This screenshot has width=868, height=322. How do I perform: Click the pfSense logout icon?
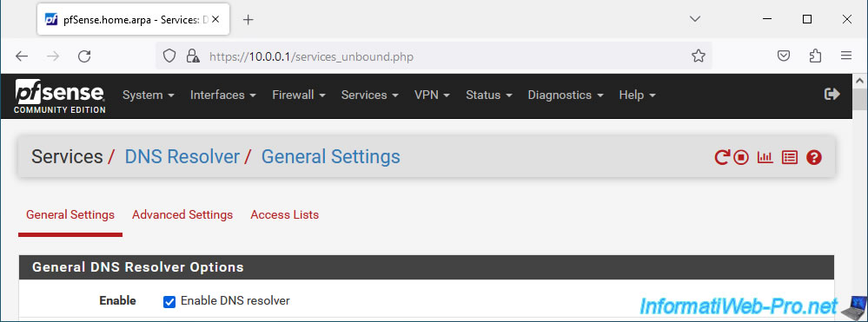point(832,94)
